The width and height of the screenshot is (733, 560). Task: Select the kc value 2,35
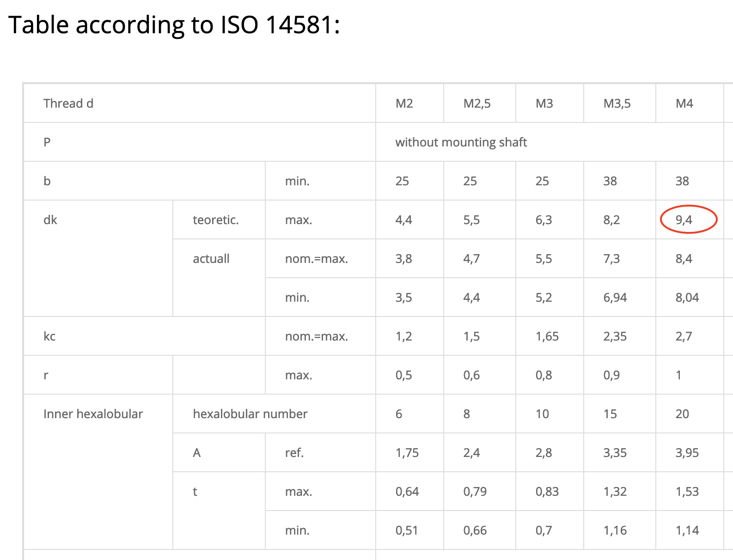tap(615, 336)
